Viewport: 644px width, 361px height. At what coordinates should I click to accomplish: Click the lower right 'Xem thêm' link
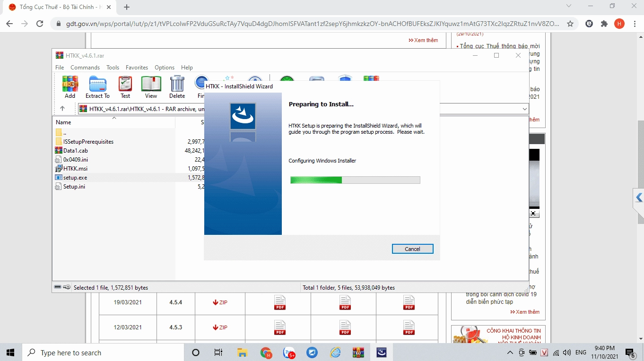525,312
